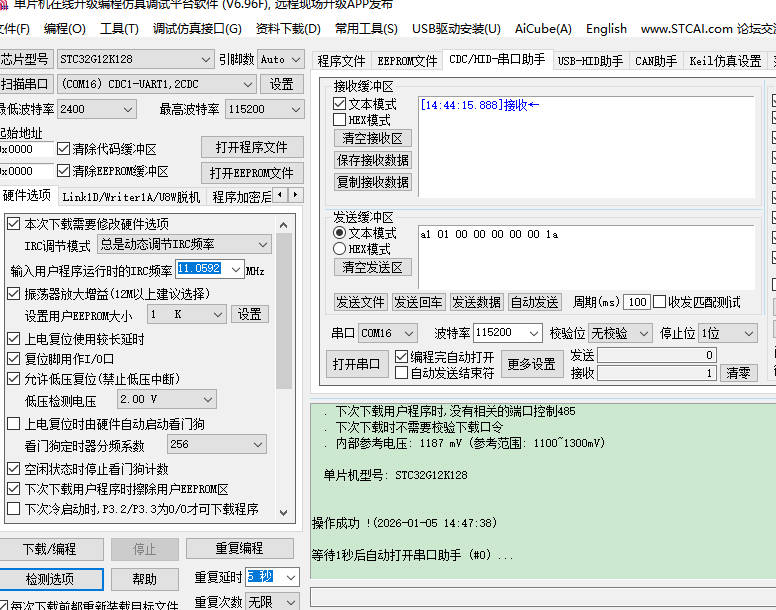Toggle 上电复位使用较长延时 option

pos(13,339)
